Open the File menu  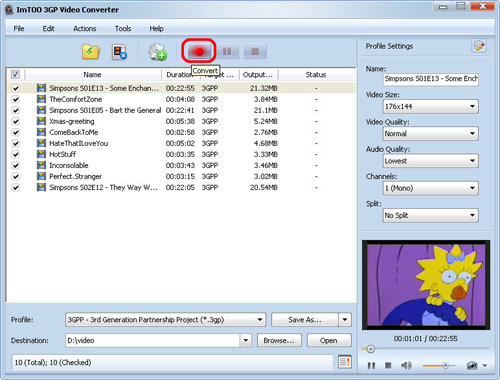click(x=19, y=28)
